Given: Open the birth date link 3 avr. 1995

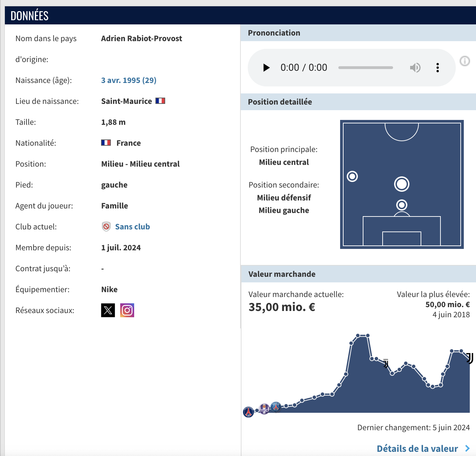Looking at the screenshot, I should (129, 80).
